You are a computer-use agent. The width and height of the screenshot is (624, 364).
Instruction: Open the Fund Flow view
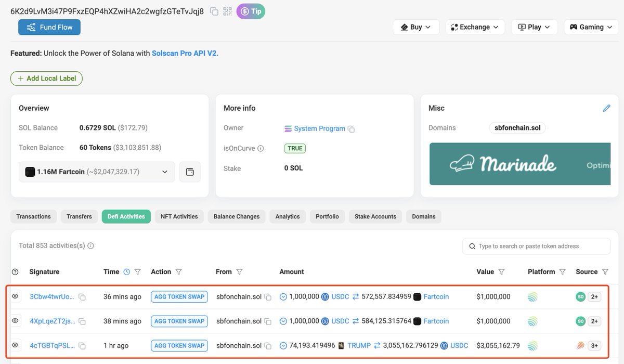49,27
